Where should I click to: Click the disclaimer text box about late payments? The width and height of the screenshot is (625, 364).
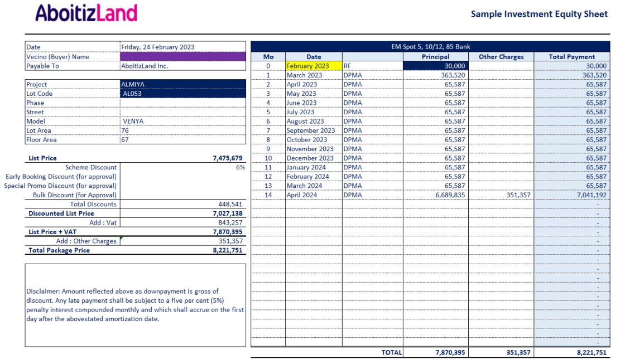135,305
